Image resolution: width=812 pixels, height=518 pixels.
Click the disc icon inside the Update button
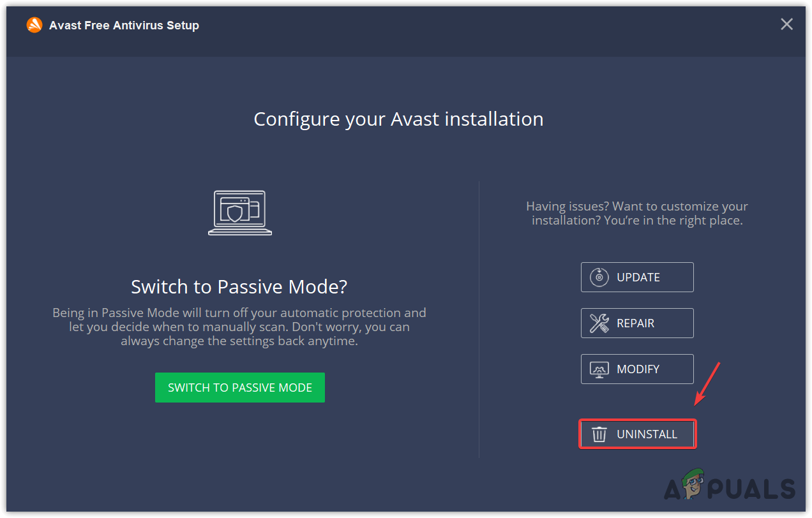click(x=599, y=277)
